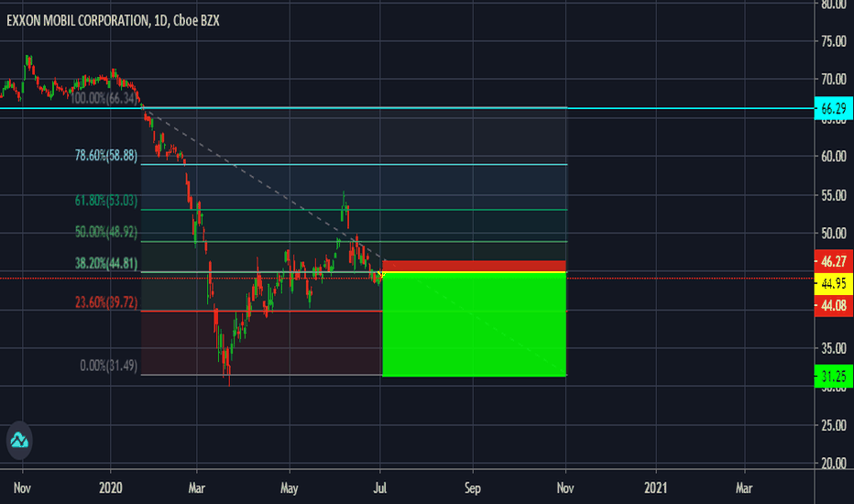Click the 25.00 price axis tick
The height and width of the screenshot is (504, 854).
tap(834, 425)
